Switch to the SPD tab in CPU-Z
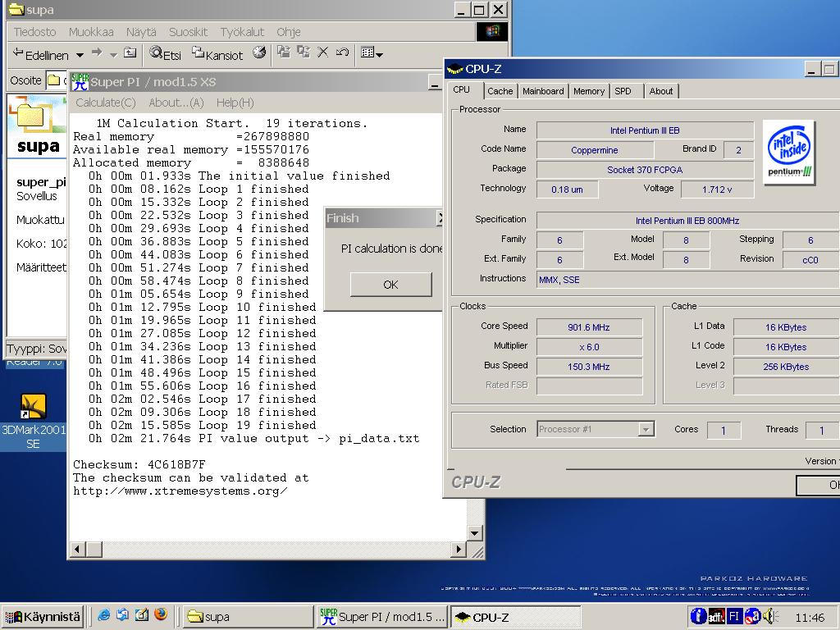The height and width of the screenshot is (630, 840). click(x=623, y=91)
